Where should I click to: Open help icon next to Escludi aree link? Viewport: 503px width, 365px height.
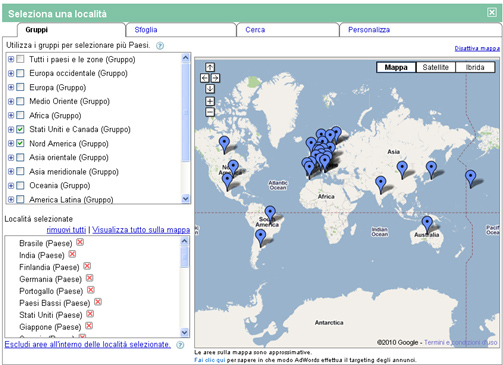pyautogui.click(x=180, y=345)
